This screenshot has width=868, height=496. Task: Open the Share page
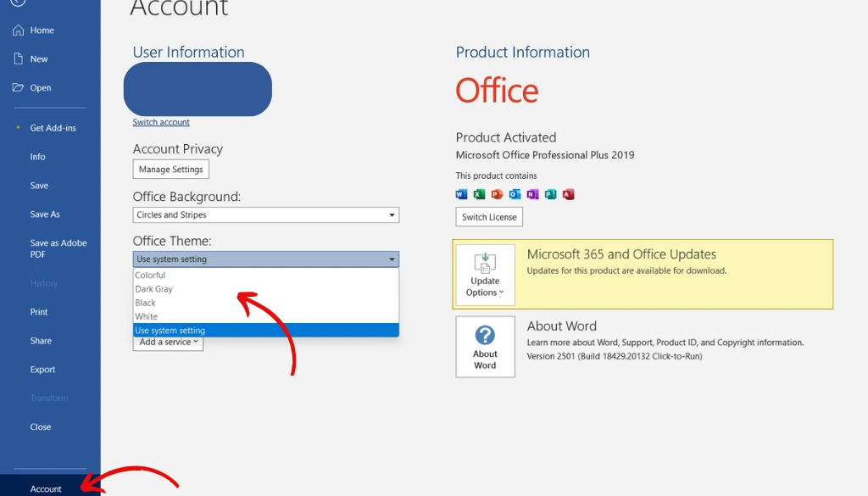tap(41, 341)
